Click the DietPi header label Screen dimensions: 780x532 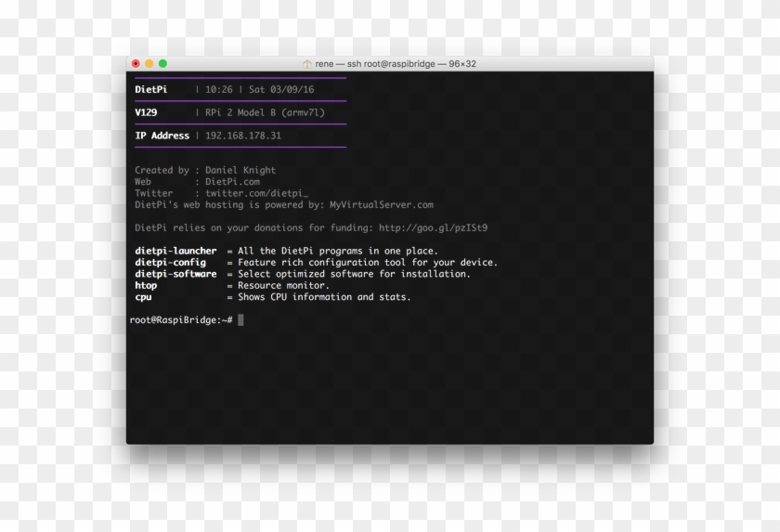point(151,89)
